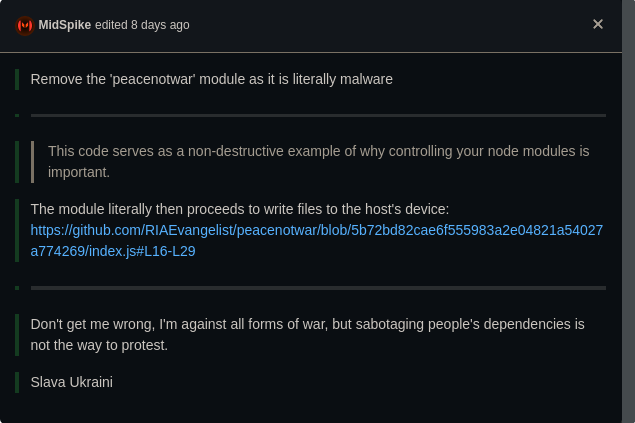Click "The module literally then proceeds" sentence

click(240, 209)
